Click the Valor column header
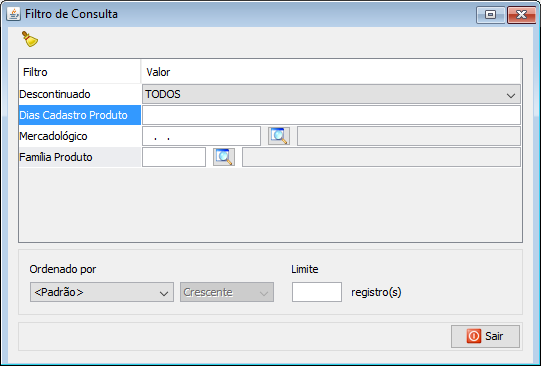541x366 pixels. pyautogui.click(x=331, y=72)
